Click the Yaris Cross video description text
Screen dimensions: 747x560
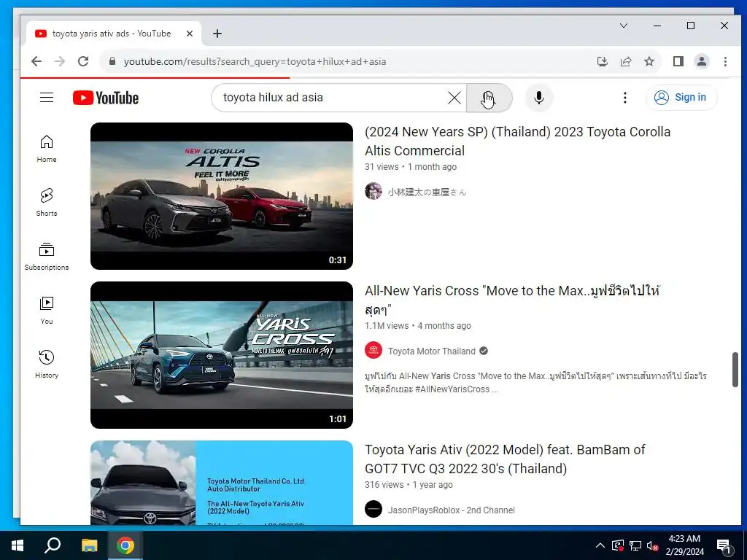[x=535, y=382]
